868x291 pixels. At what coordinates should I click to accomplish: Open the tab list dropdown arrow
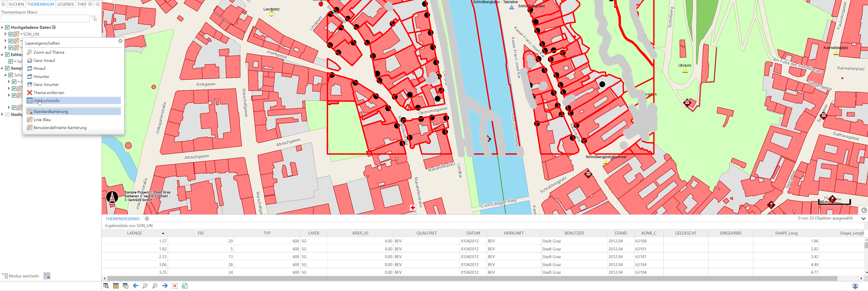[98, 4]
